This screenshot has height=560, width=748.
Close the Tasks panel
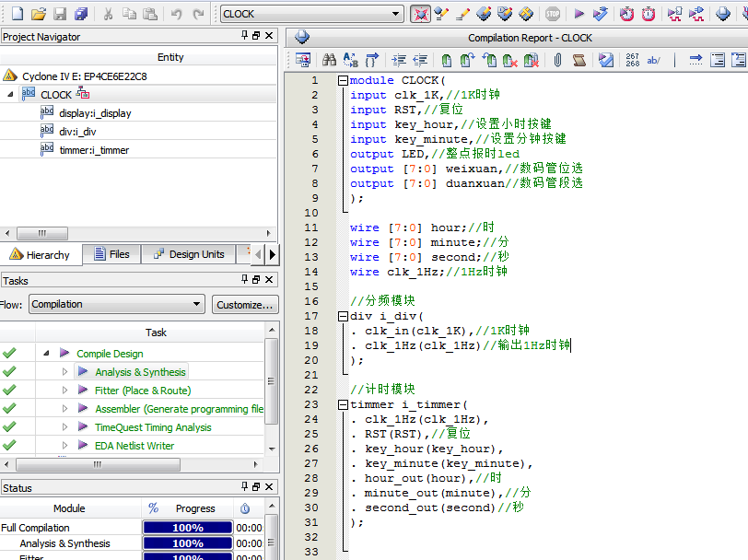click(x=269, y=281)
